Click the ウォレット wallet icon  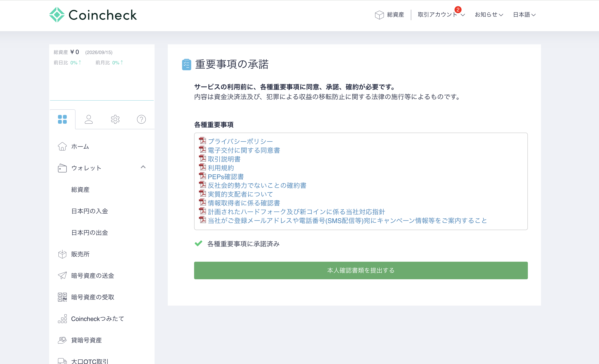pyautogui.click(x=62, y=168)
